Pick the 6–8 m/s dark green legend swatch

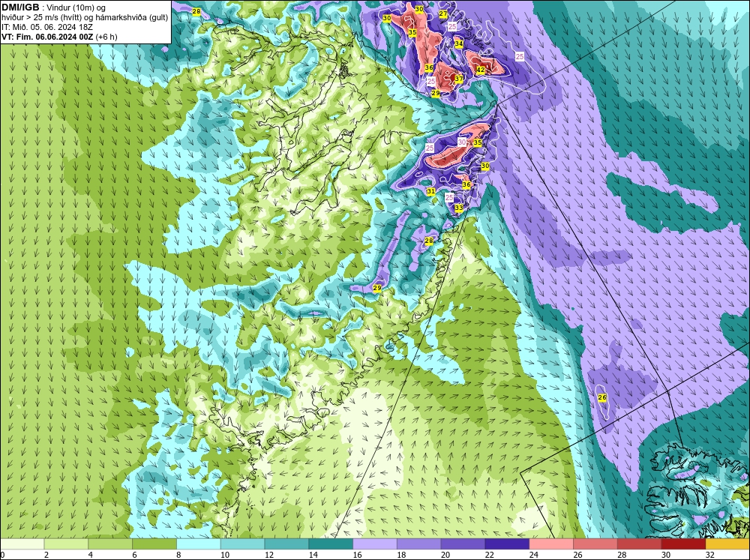154,544
